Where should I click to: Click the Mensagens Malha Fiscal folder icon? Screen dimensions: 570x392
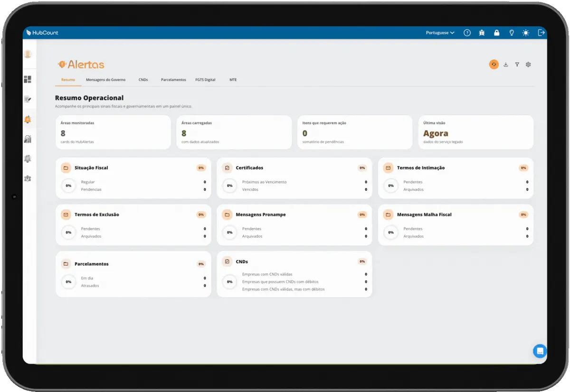[388, 215]
